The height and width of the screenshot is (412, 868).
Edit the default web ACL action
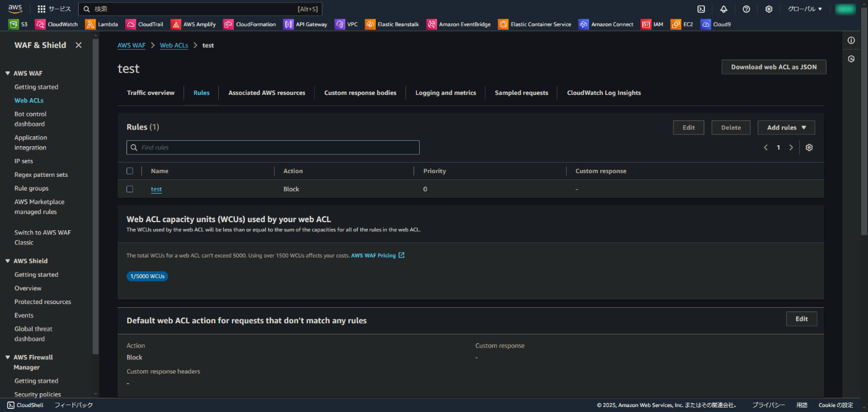coord(802,319)
